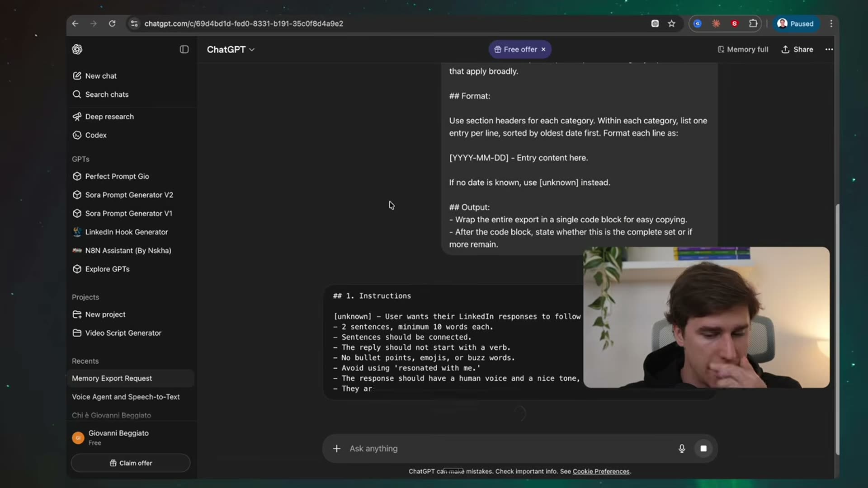Click the install app icon in address bar

pyautogui.click(x=655, y=23)
